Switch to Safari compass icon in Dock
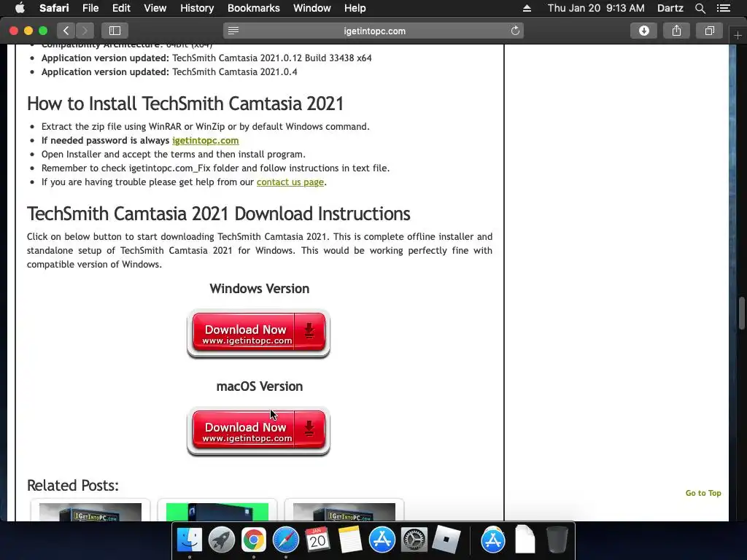This screenshot has width=747, height=560. tap(285, 540)
